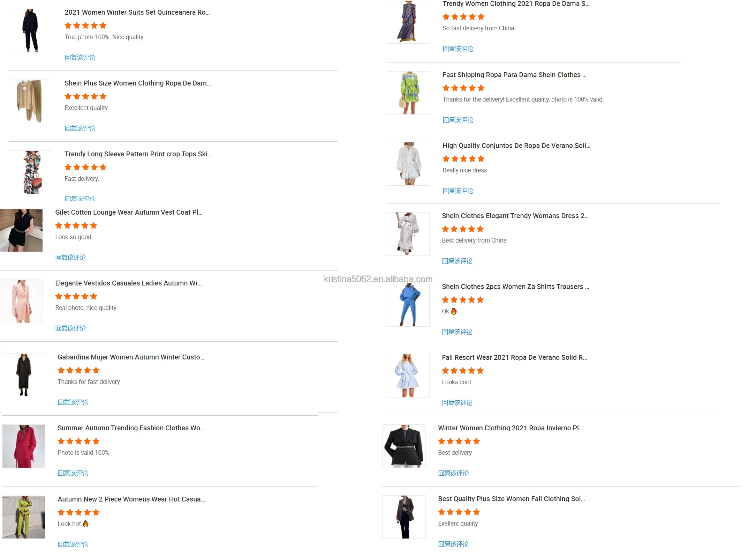Open the green patterned dress thumbnail
The image size is (756, 557).
coord(408,93)
